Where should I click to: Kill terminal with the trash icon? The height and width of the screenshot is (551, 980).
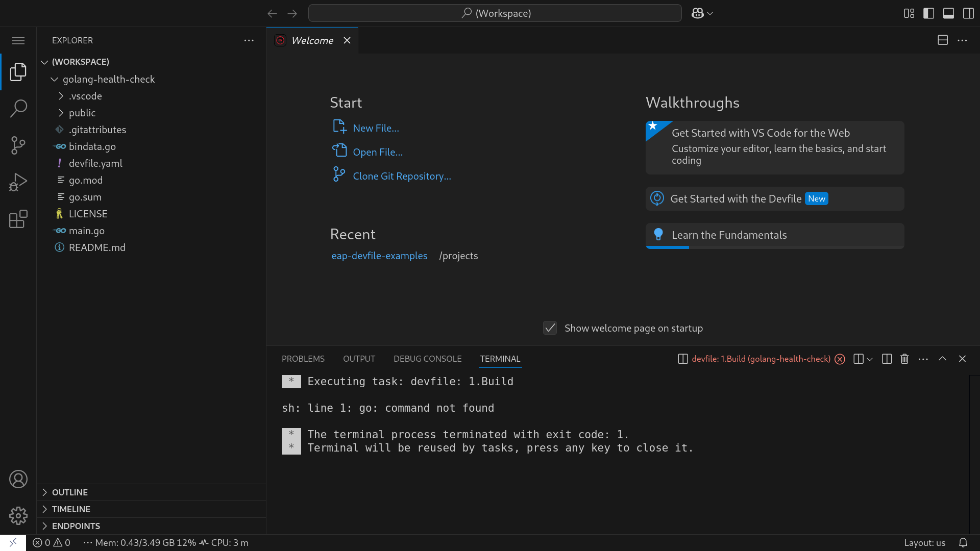pyautogui.click(x=904, y=359)
